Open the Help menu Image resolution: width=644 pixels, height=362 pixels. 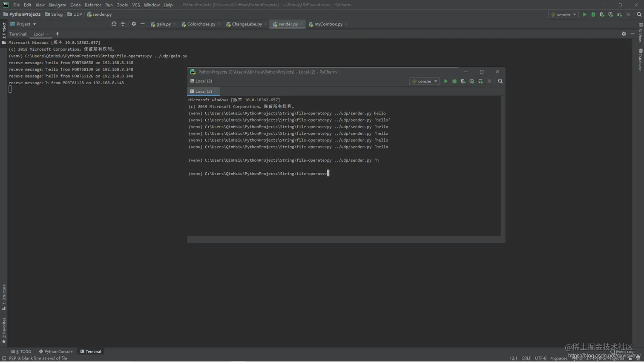(168, 5)
